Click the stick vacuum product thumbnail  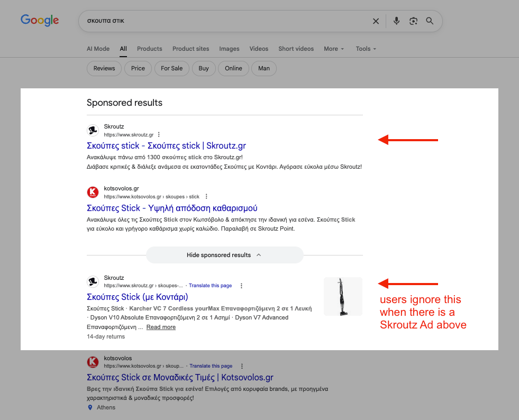pos(343,297)
